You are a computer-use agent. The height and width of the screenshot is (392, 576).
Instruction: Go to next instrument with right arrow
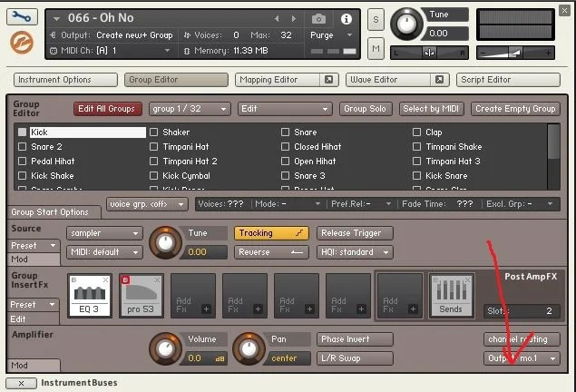(x=294, y=18)
